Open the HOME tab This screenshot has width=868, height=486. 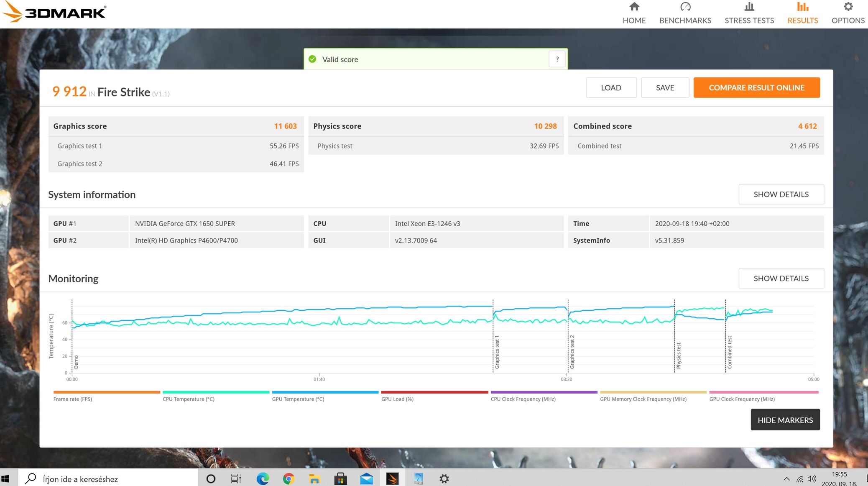point(634,14)
